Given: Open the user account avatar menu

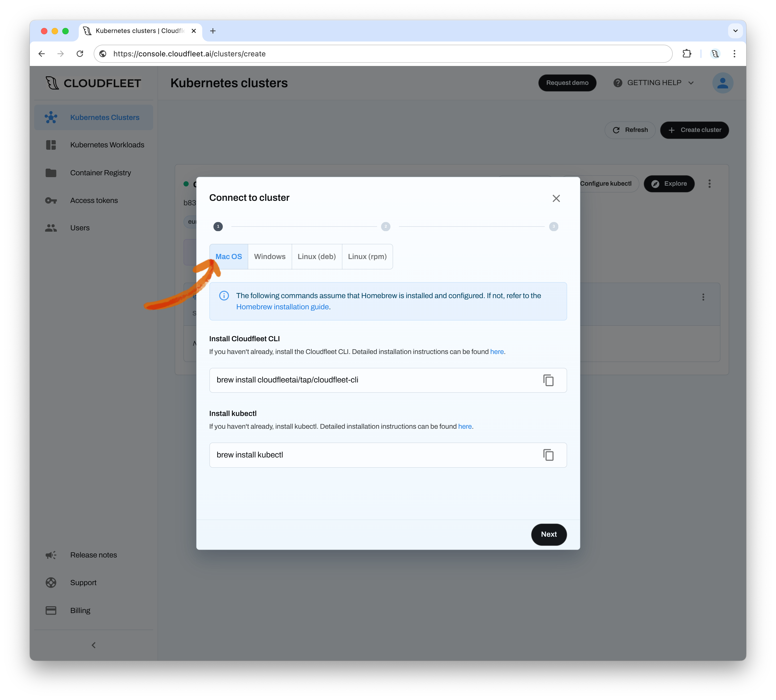Looking at the screenshot, I should 723,83.
